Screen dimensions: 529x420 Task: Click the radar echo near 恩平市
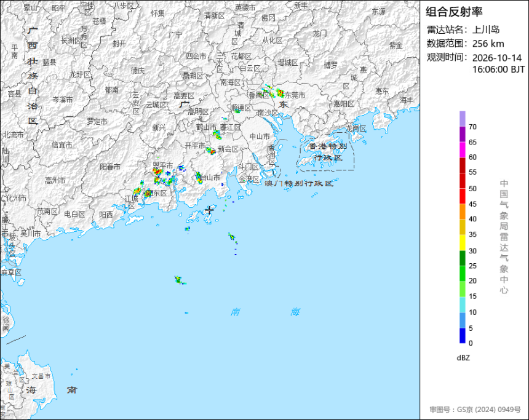[157, 172]
